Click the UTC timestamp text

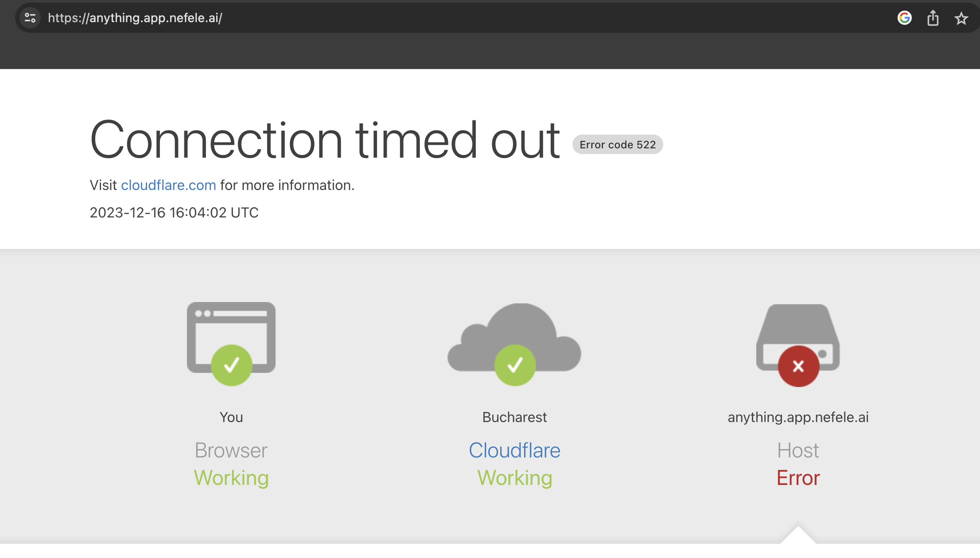click(174, 213)
